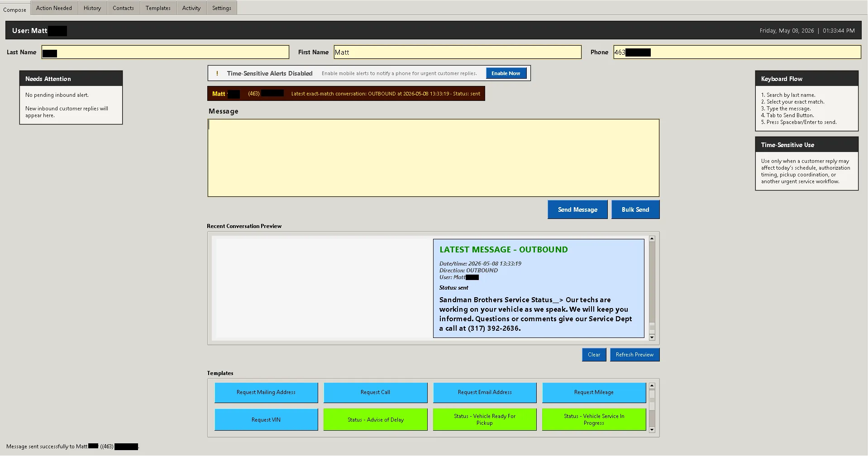The image size is (868, 456).
Task: Click the exclamation alert icon in the banner
Action: 217,73
